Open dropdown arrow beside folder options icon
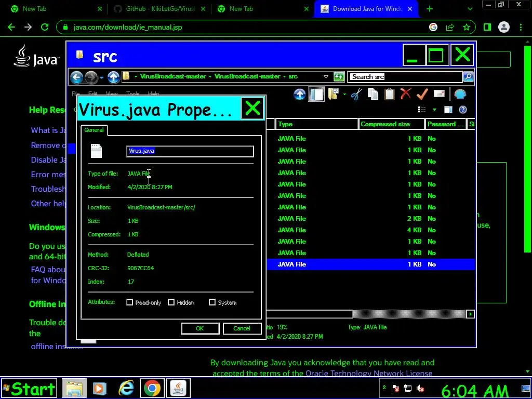This screenshot has height=399, width=532. tap(344, 95)
